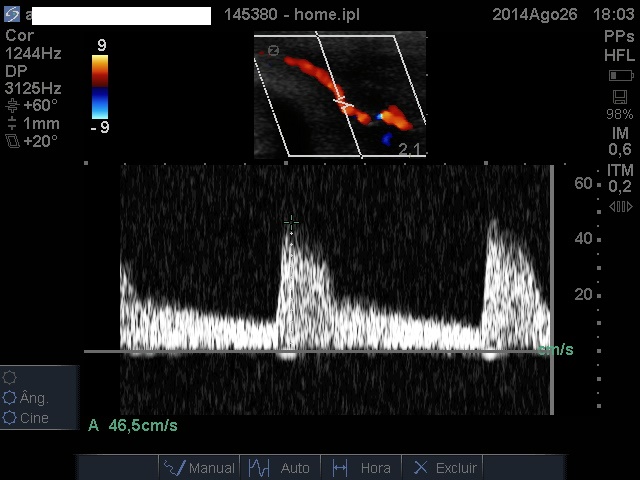640x480 pixels.
Task: Click the +20° steering angle icon
Action: click(x=11, y=141)
